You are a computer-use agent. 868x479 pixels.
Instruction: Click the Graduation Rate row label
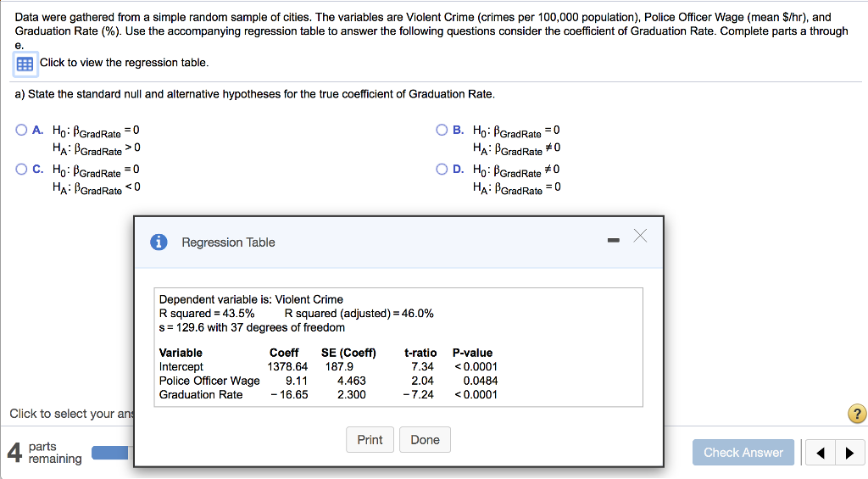(x=200, y=395)
